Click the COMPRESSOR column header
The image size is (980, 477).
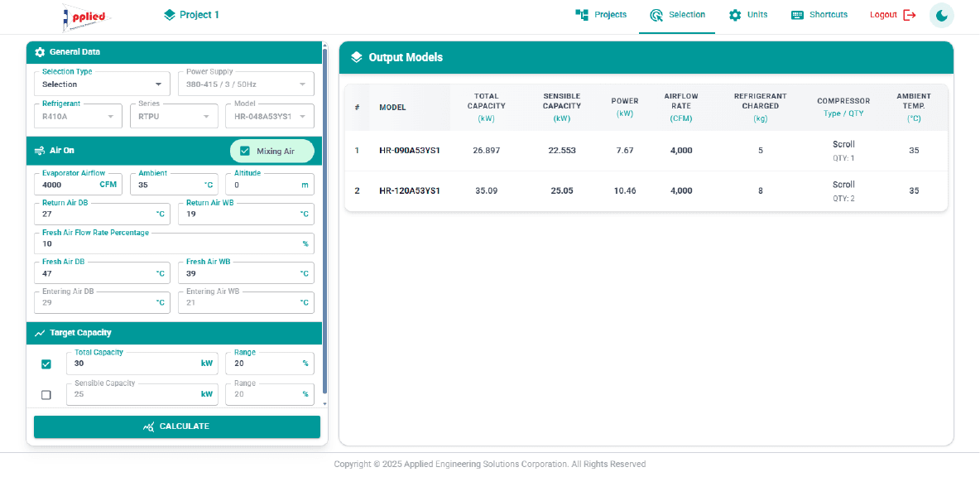pyautogui.click(x=843, y=107)
